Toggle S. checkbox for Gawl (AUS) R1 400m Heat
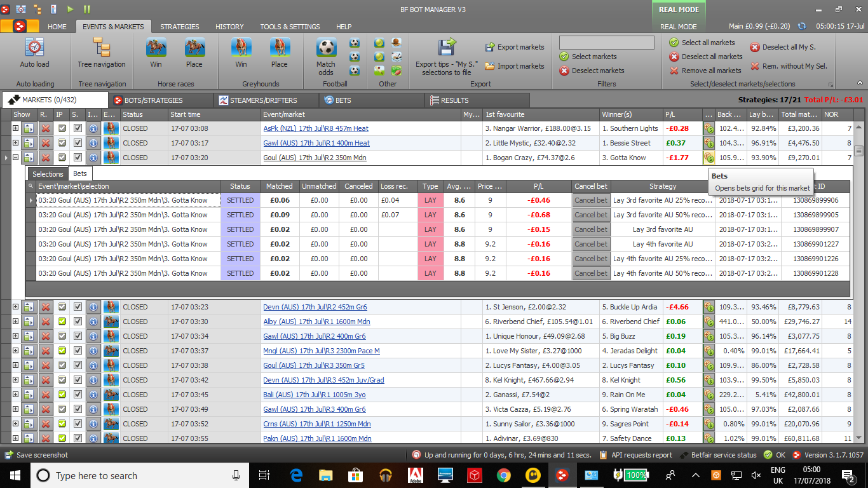This screenshot has width=868, height=488. pos(78,143)
